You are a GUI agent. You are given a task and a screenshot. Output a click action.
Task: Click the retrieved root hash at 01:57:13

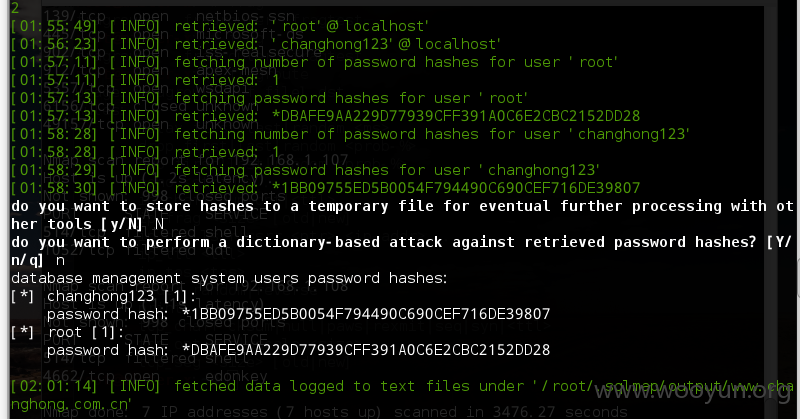coord(456,116)
